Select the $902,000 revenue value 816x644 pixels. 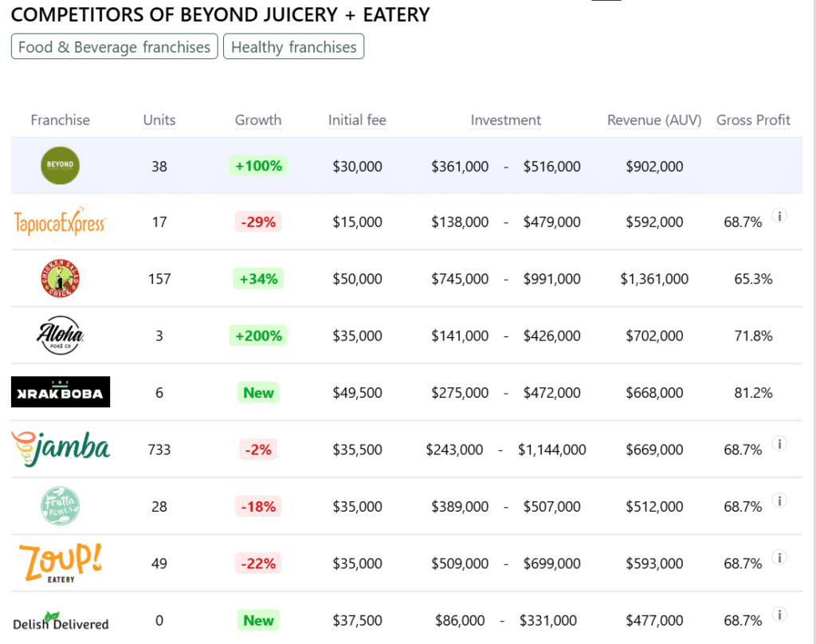[654, 167]
